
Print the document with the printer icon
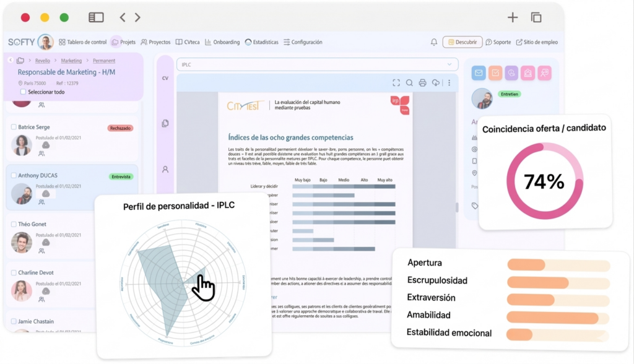422,83
